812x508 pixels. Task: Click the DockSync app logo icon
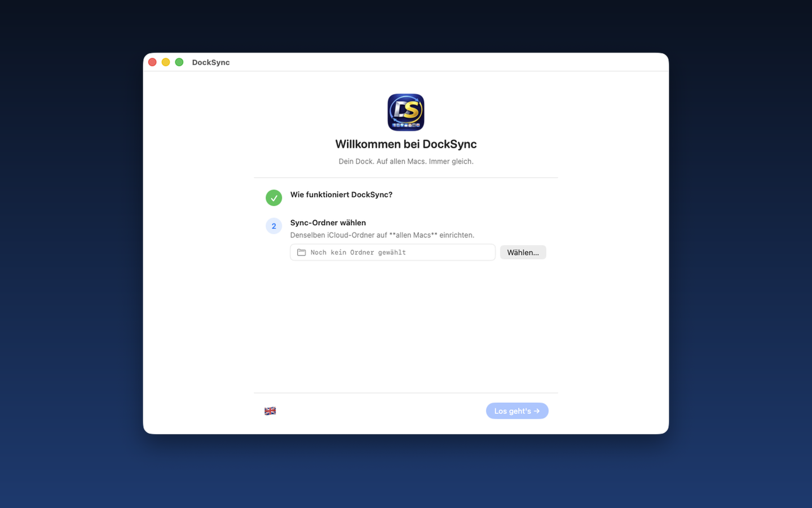coord(406,112)
